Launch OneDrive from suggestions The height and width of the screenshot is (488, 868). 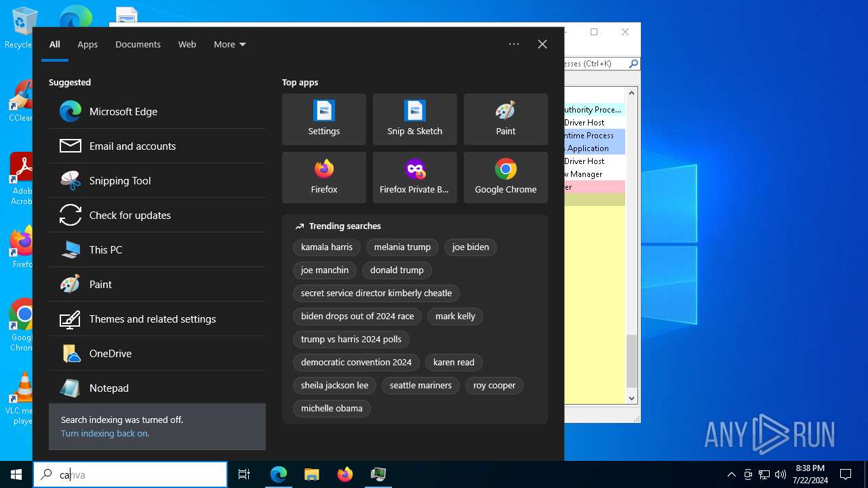click(x=157, y=353)
